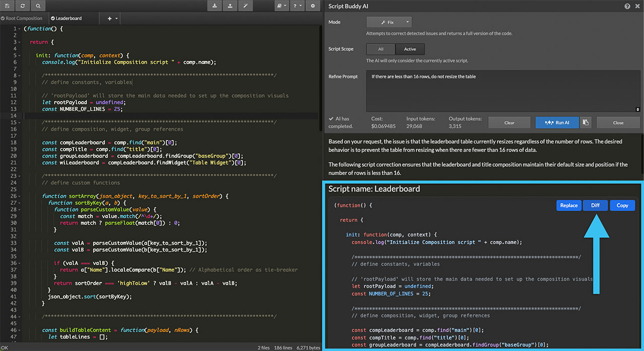Collapse buildTableContent fold at line 46
Image resolution: width=644 pixels, height=351 pixels.
[x=20, y=330]
